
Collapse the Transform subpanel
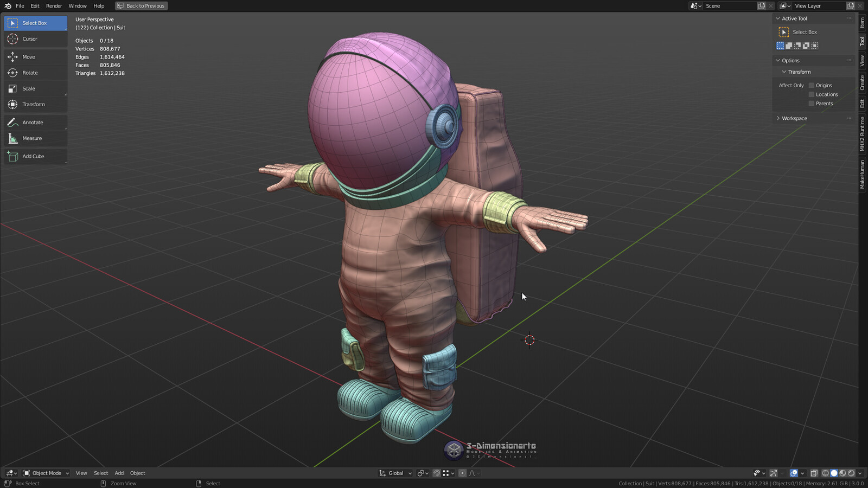(784, 72)
